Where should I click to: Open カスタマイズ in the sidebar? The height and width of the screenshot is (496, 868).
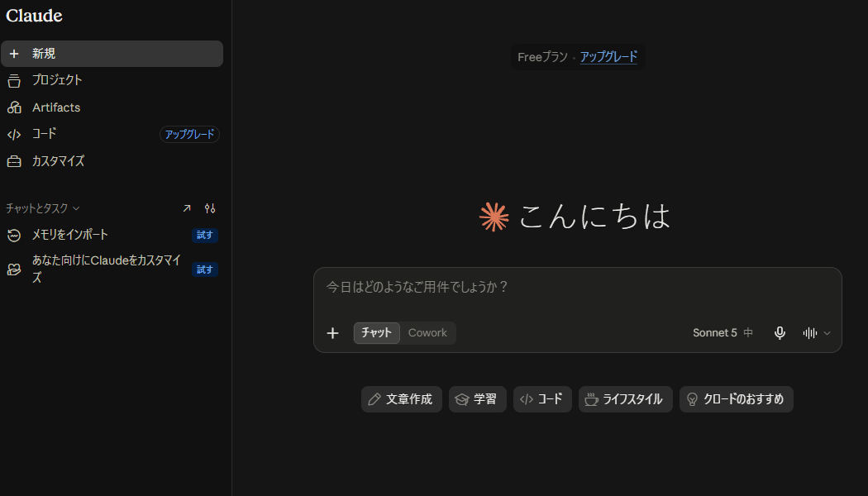pos(112,161)
